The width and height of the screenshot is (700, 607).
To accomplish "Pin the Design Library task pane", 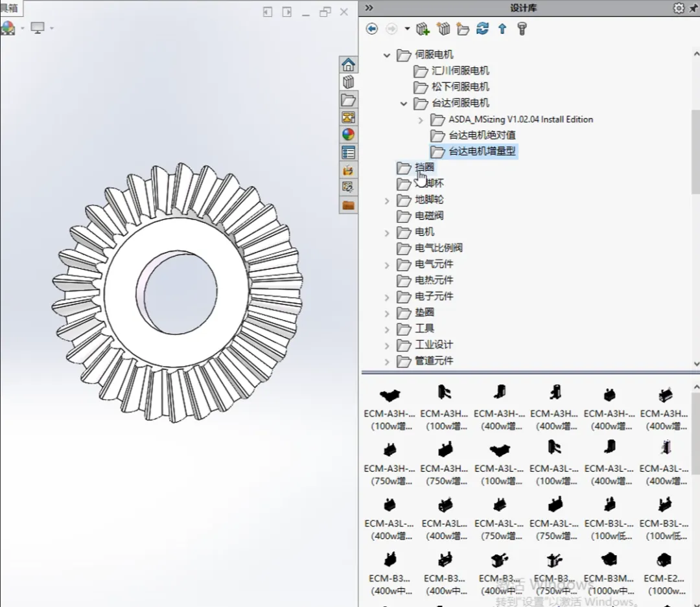I will [x=694, y=8].
